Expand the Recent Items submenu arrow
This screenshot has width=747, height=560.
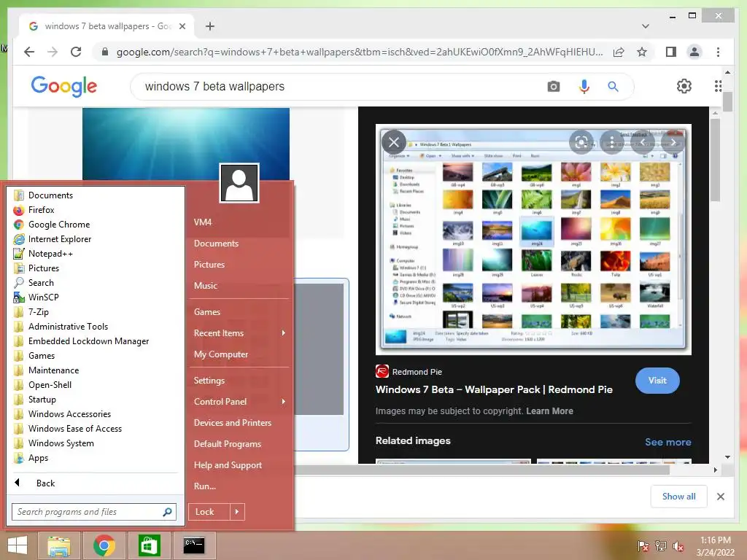click(x=284, y=332)
